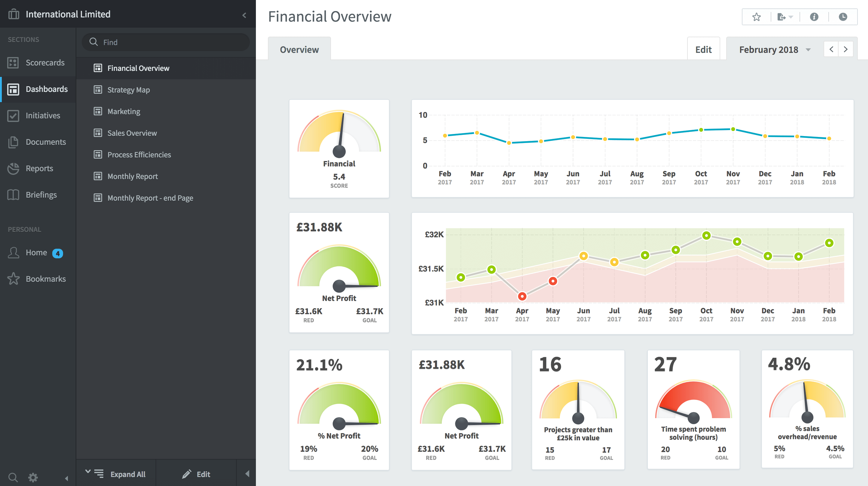Screen dimensions: 868x486
Task: Click the Find search field
Action: (166, 42)
